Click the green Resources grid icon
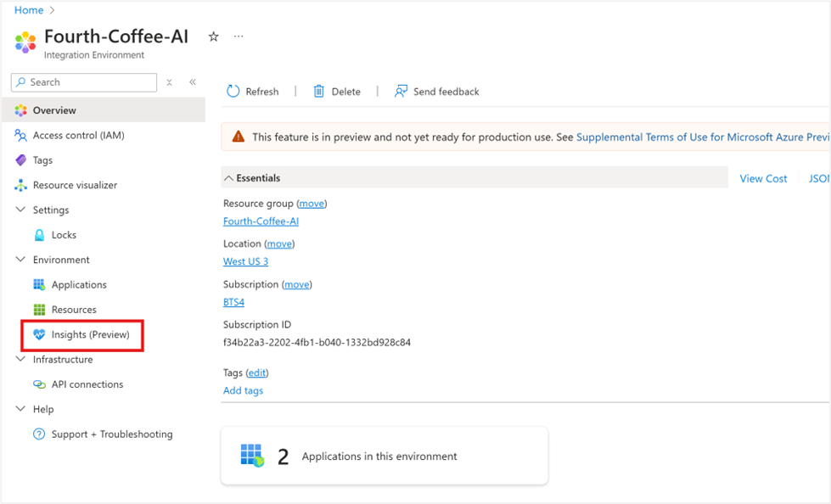 (x=39, y=310)
